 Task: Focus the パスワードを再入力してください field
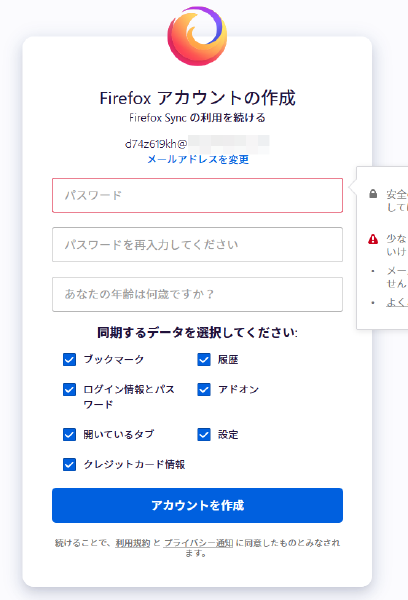coord(197,245)
